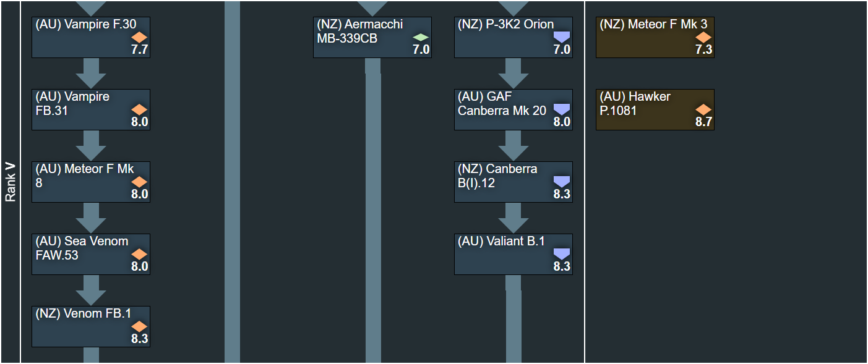Select the green class icon on Aermacchi MB-339CB

click(421, 37)
